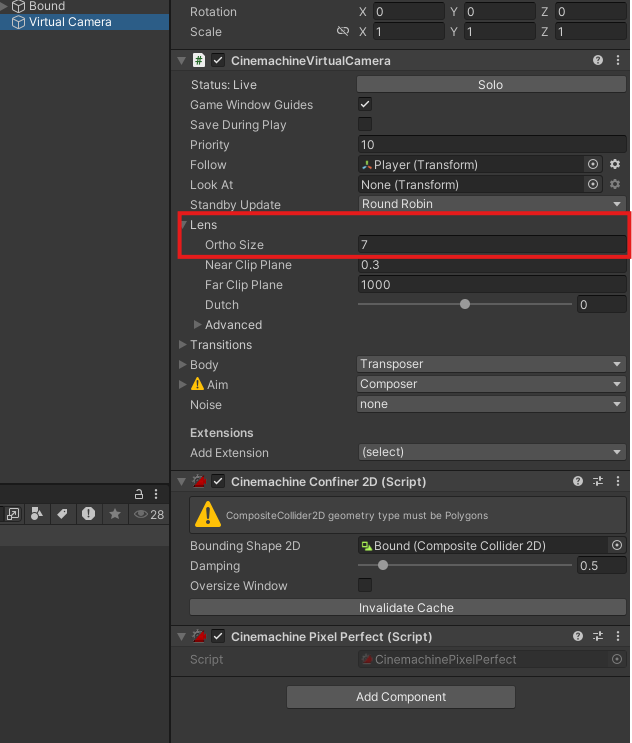The width and height of the screenshot is (632, 743).
Task: Open Pixel Perfect preset settings icon
Action: click(x=598, y=636)
